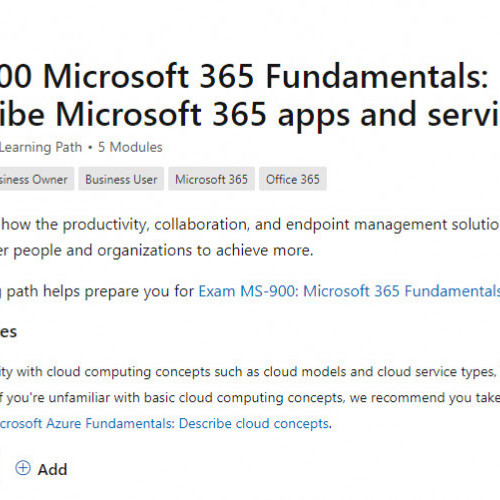Open Azure Fundamentals: Describe cloud concepts link
The height and width of the screenshot is (500, 500).
click(165, 423)
